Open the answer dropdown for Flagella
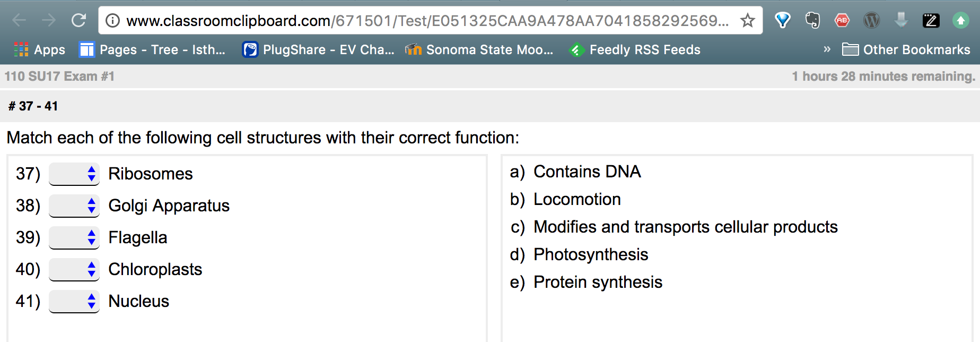This screenshot has width=980, height=342. pos(74,238)
